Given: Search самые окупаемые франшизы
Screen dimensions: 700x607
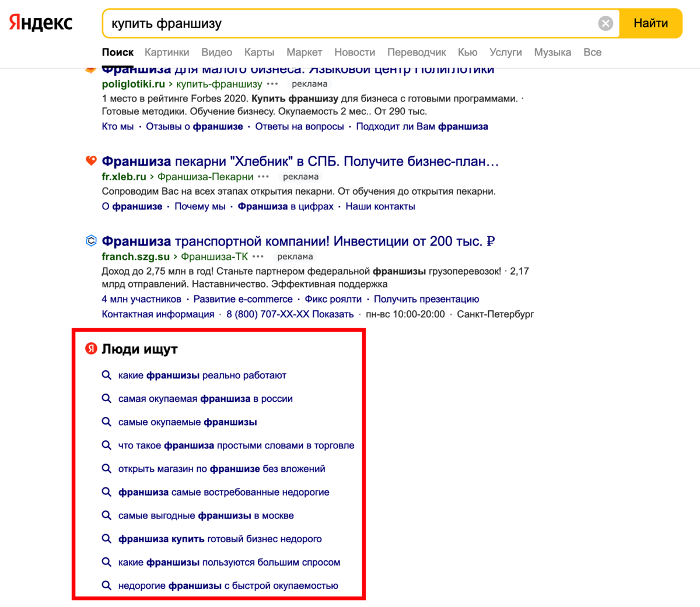Looking at the screenshot, I should (187, 422).
